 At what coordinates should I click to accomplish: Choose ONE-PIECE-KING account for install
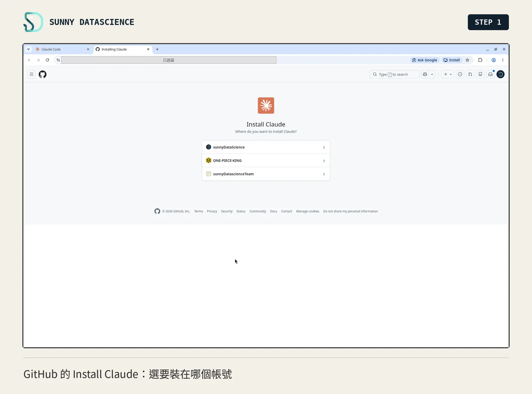point(266,161)
